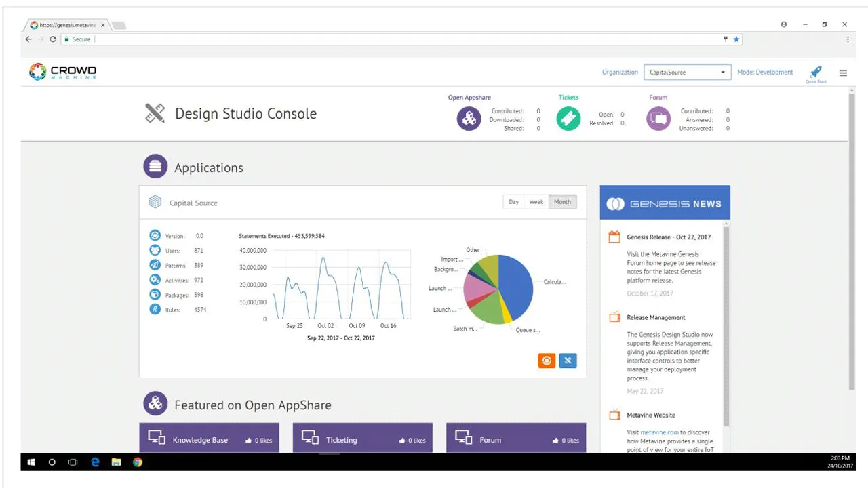Switch chart range to Month
Viewport: 868px width, 488px height.
[562, 202]
